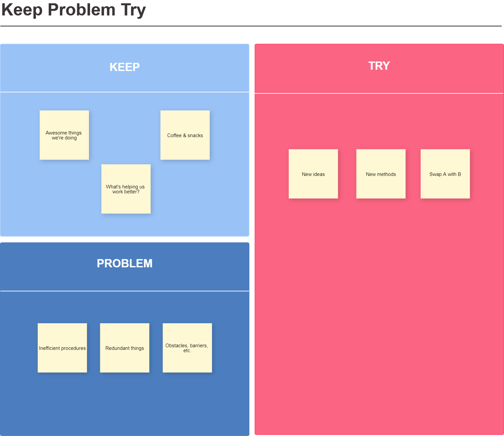The height and width of the screenshot is (436, 504).
Task: Select the "New methods" sticky note
Action: coord(381,174)
